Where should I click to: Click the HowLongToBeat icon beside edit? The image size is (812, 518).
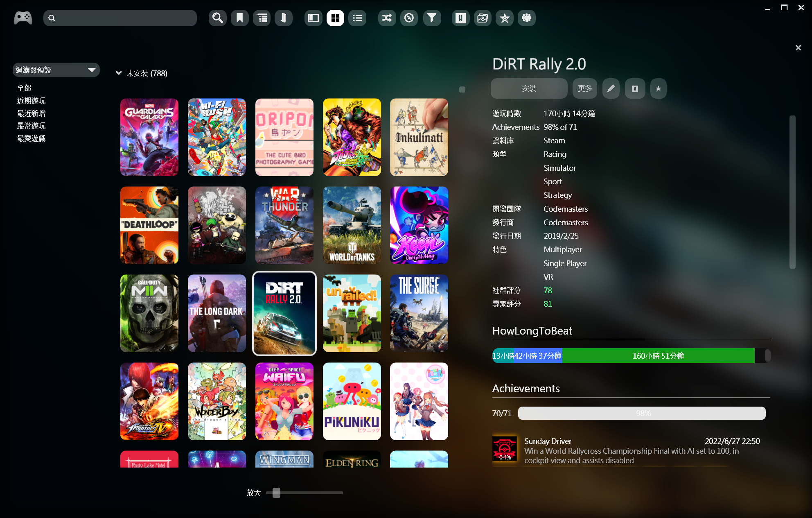coord(635,88)
